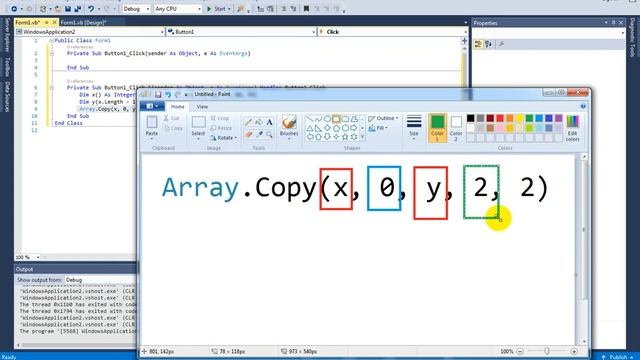Click Publish in the status bar
This screenshot has height=360, width=640.
617,357
